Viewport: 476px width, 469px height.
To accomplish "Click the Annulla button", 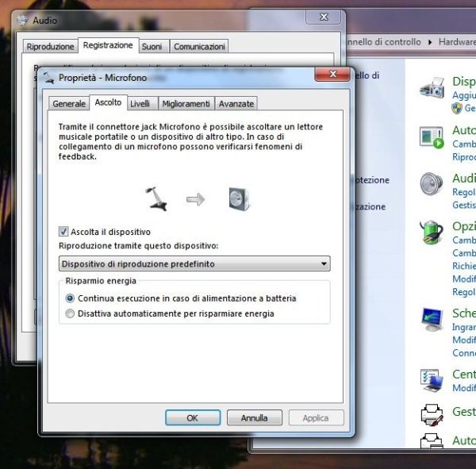I will [x=254, y=417].
